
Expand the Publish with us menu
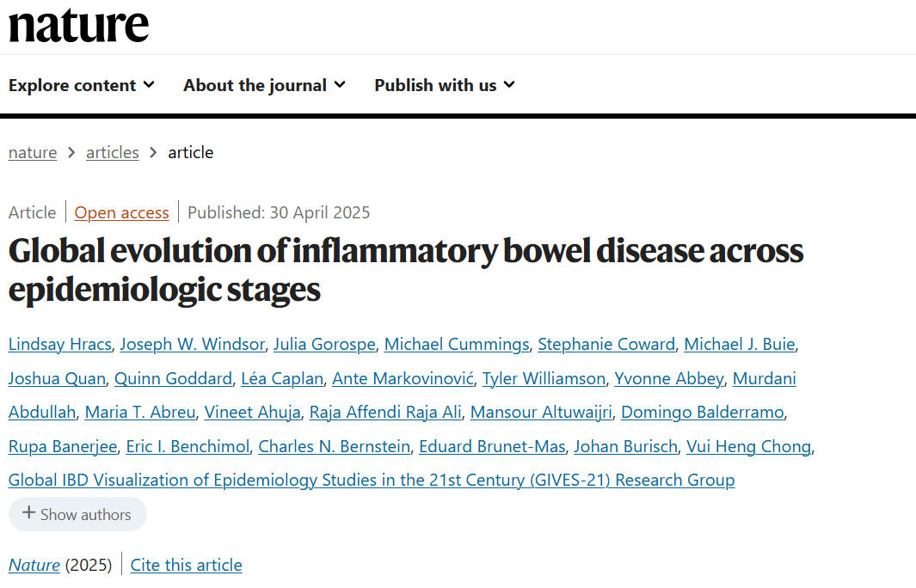tap(445, 85)
